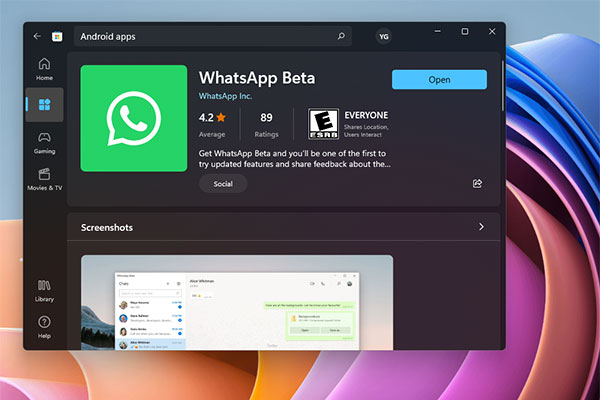
Task: Close the Microsoft Store window
Action: pos(492,31)
